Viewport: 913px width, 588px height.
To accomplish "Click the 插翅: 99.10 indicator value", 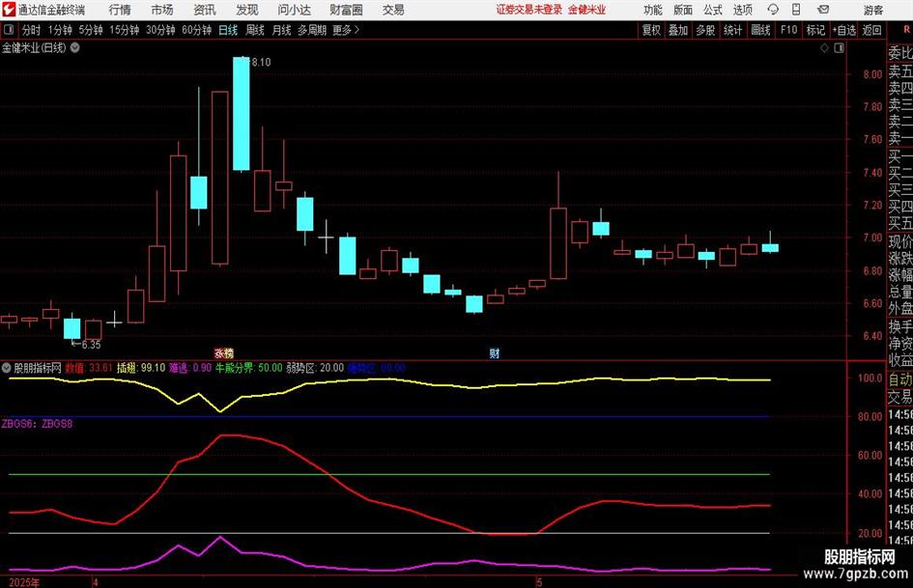I will 141,368.
